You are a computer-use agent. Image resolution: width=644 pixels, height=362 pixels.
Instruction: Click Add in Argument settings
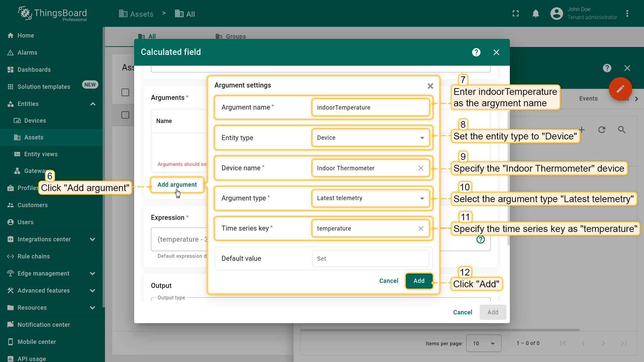(419, 281)
